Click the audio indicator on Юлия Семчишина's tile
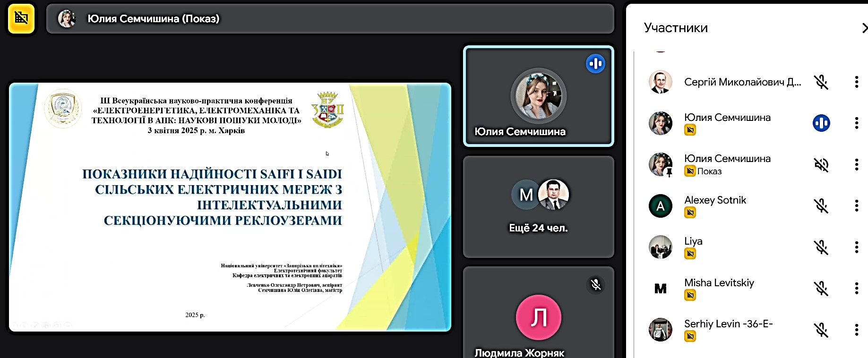Image resolution: width=868 pixels, height=358 pixels. [595, 63]
